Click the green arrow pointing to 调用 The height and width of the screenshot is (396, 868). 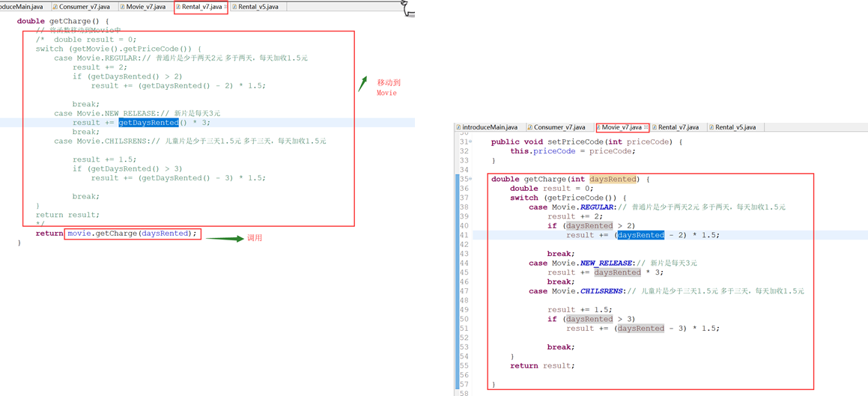pos(224,239)
